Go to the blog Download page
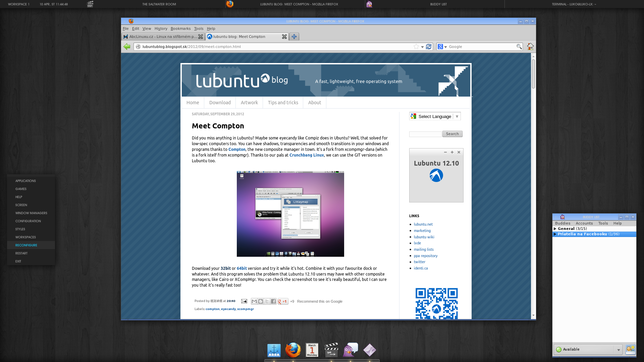The image size is (644, 362). (220, 103)
